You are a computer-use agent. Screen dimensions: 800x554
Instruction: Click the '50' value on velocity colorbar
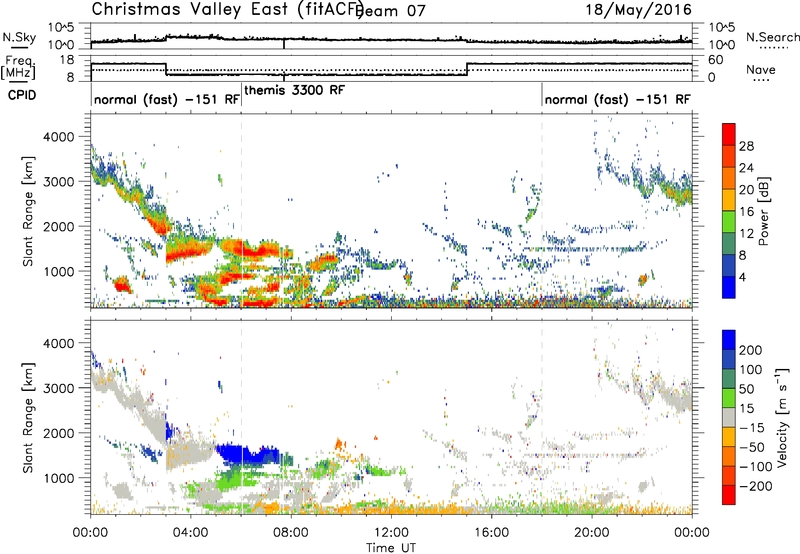click(746, 389)
